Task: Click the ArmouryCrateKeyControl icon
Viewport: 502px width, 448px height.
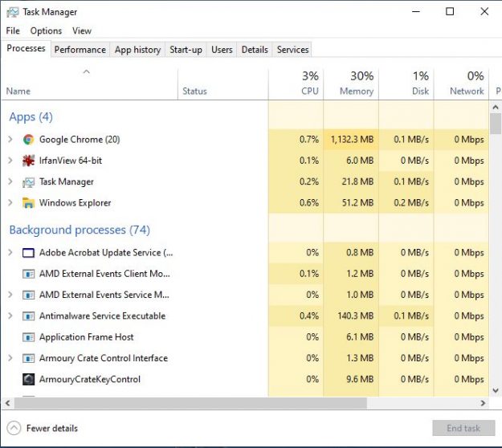Action: tap(28, 380)
